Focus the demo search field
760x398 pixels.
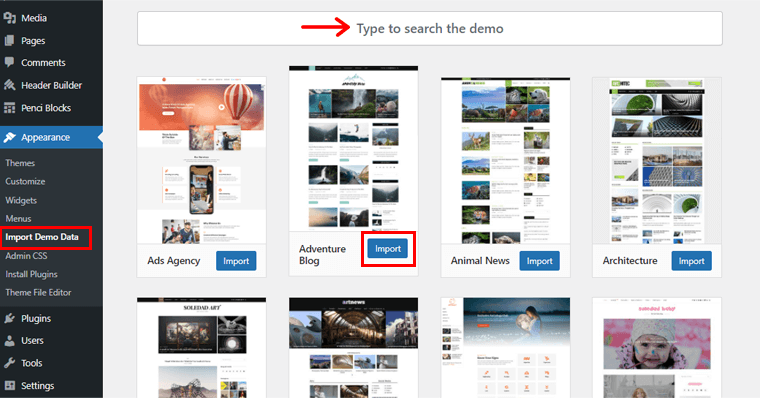coord(429,29)
